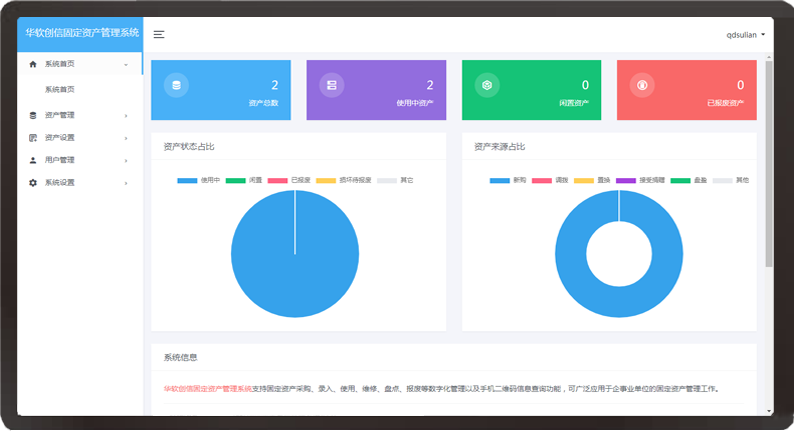Viewport: 794px width, 433px height.
Task: Expand the 系统设置 menu arrow
Action: tap(126, 183)
